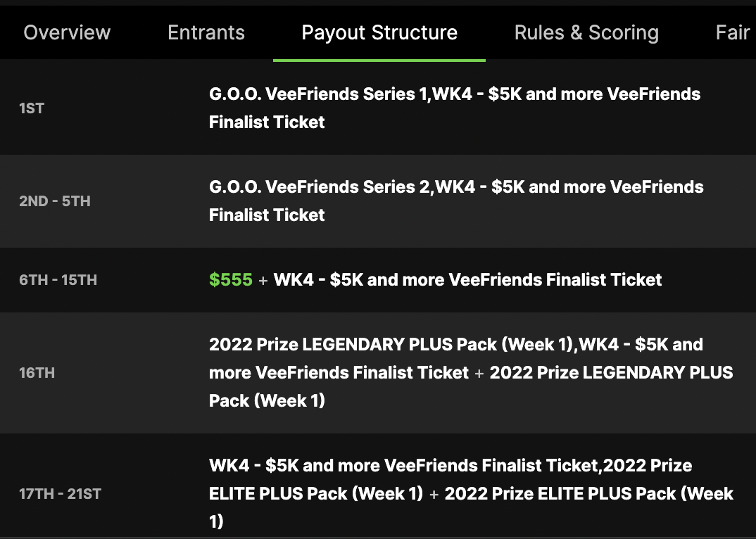Select the 2ND - 5TH payout row
Image resolution: width=756 pixels, height=539 pixels.
tap(54, 201)
